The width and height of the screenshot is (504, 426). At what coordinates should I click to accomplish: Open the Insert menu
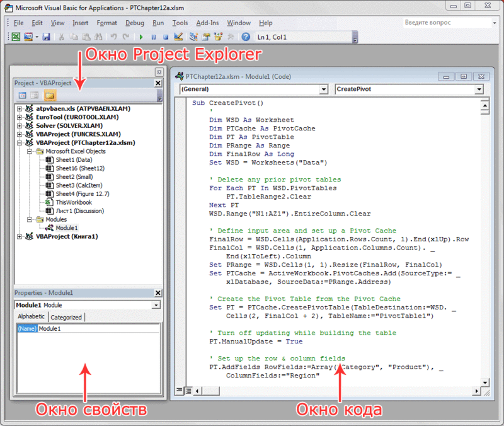[81, 23]
